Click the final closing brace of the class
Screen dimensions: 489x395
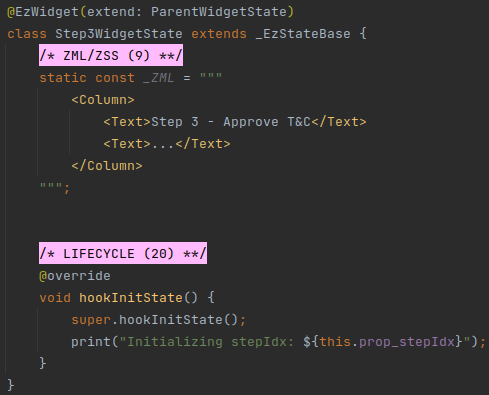11,385
